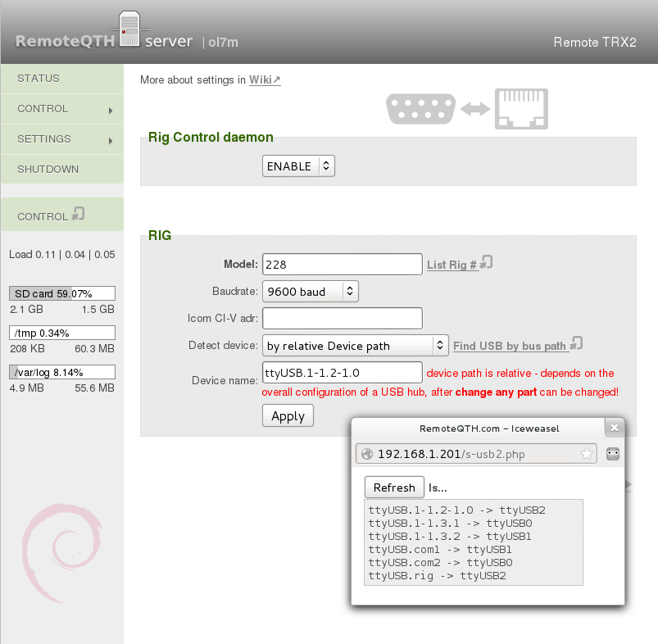The height and width of the screenshot is (644, 658).
Task: Click the ol7m callsign text
Action: click(x=223, y=43)
